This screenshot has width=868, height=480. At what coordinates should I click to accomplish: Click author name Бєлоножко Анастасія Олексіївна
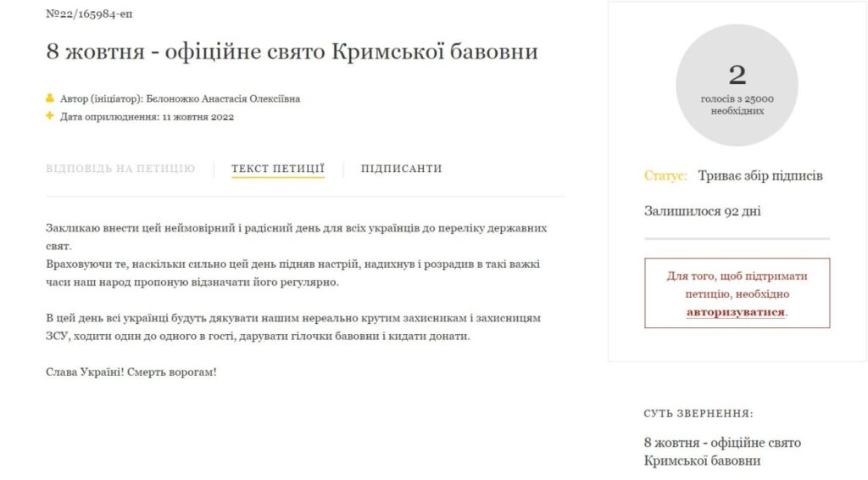click(223, 98)
